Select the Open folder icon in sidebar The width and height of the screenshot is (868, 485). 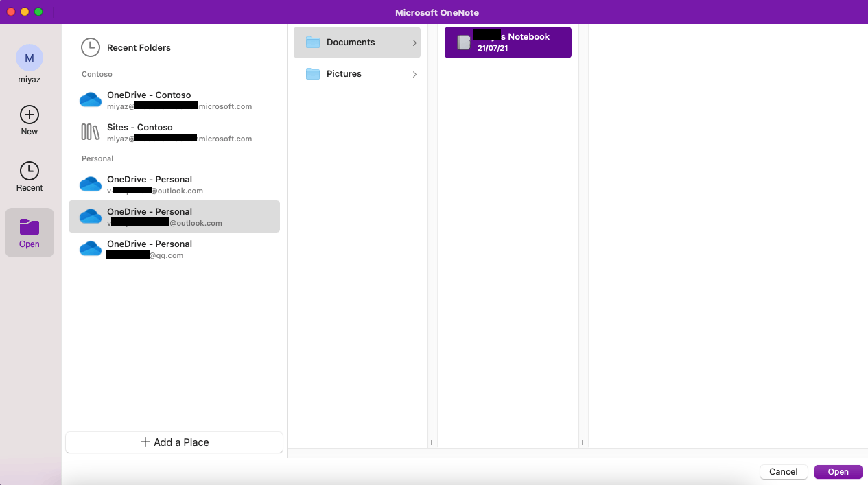click(x=30, y=226)
